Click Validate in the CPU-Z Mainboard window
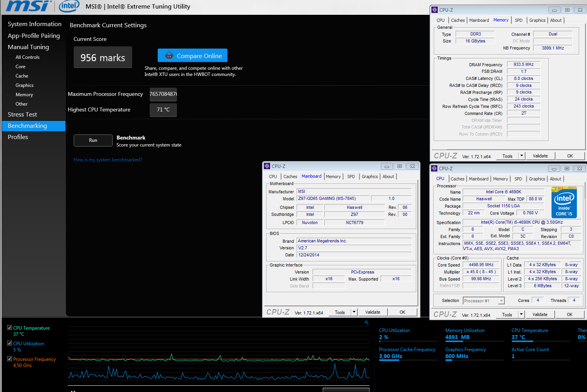 pos(373,312)
